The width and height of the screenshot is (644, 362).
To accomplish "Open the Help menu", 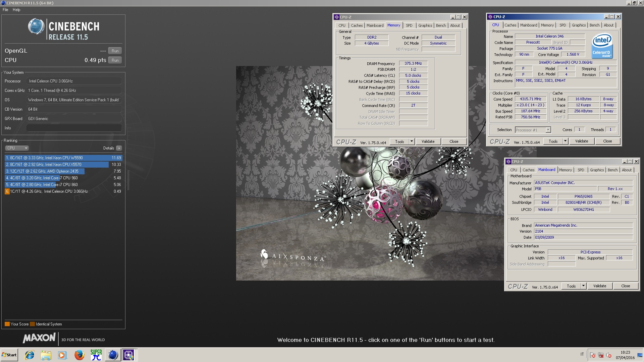I will [x=16, y=10].
